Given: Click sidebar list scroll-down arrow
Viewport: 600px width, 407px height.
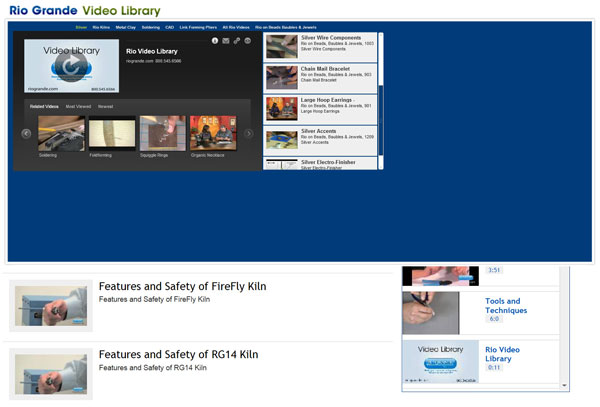Looking at the screenshot, I should 564,385.
